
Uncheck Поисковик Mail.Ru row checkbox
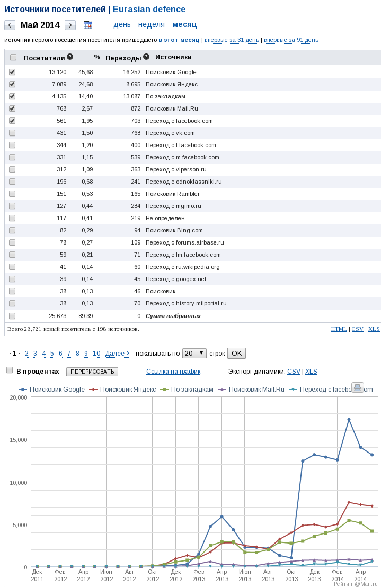(12, 108)
